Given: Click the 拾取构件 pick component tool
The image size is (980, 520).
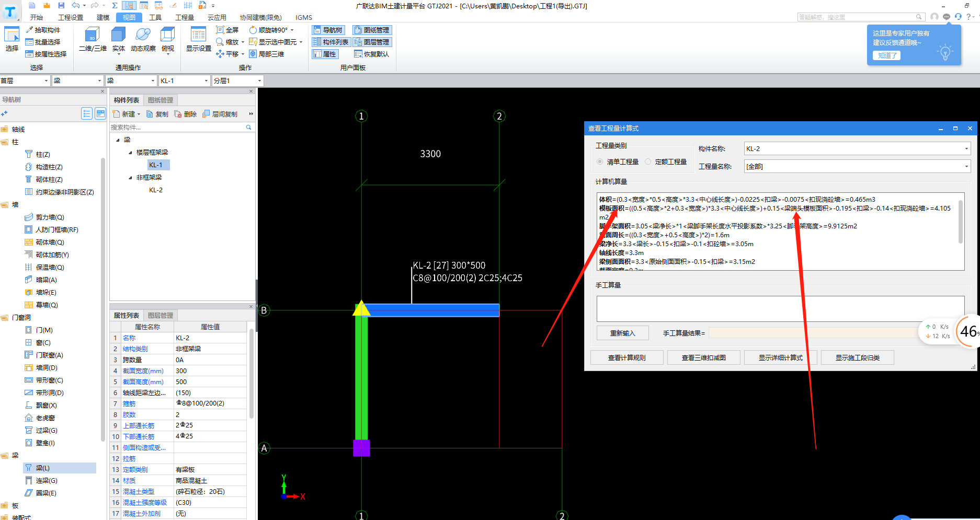Looking at the screenshot, I should (x=43, y=30).
